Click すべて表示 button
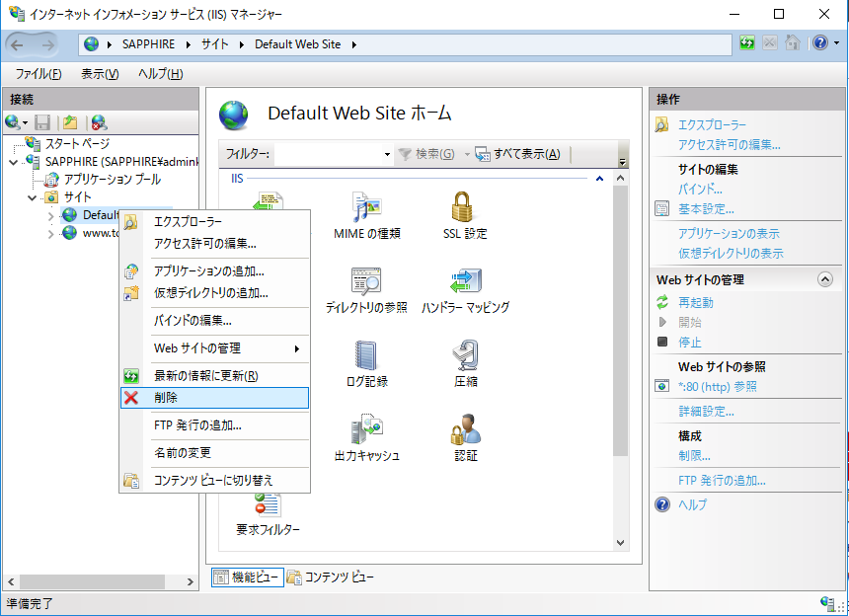 coord(518,154)
